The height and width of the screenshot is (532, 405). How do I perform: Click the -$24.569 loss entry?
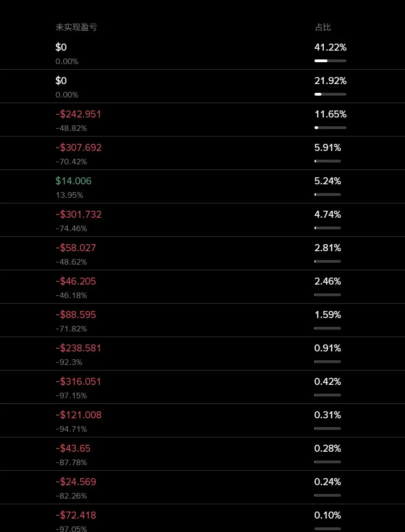click(x=76, y=482)
